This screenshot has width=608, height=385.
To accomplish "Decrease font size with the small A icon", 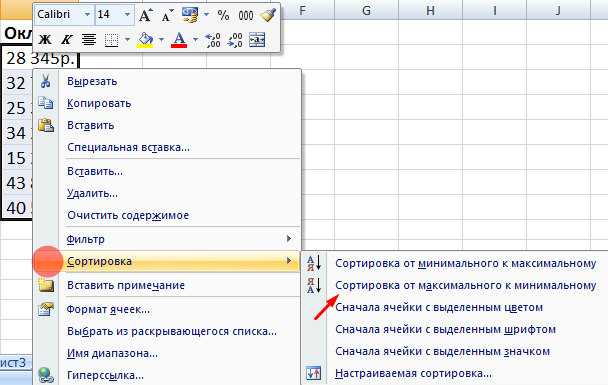I will [x=168, y=16].
